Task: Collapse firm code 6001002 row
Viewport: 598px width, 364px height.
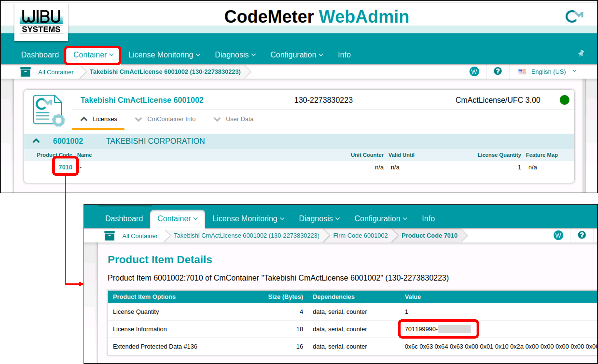Action: tap(36, 141)
